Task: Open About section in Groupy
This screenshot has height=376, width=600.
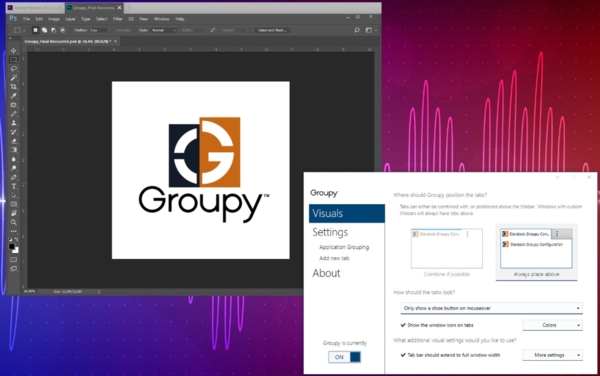Action: coord(326,273)
